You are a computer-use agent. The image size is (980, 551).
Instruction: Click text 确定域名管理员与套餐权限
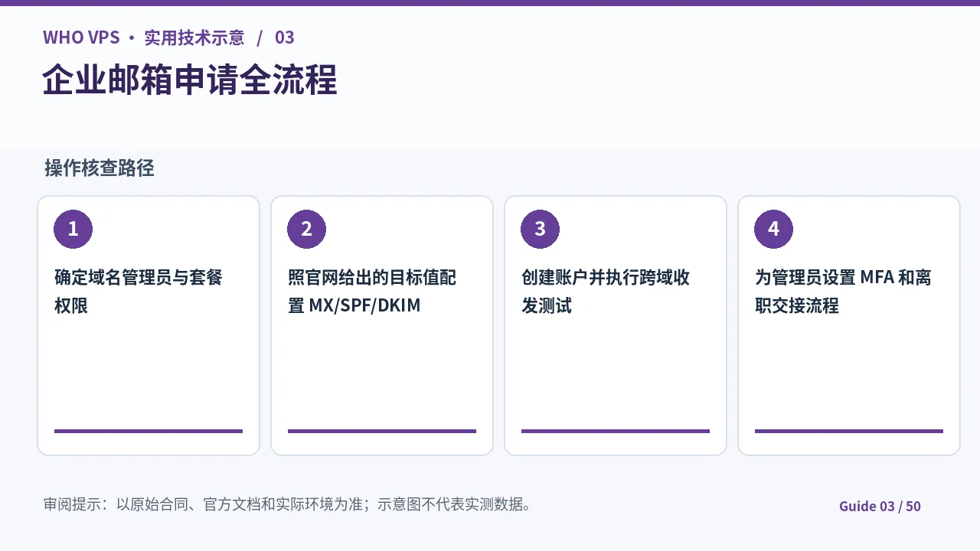(x=139, y=291)
